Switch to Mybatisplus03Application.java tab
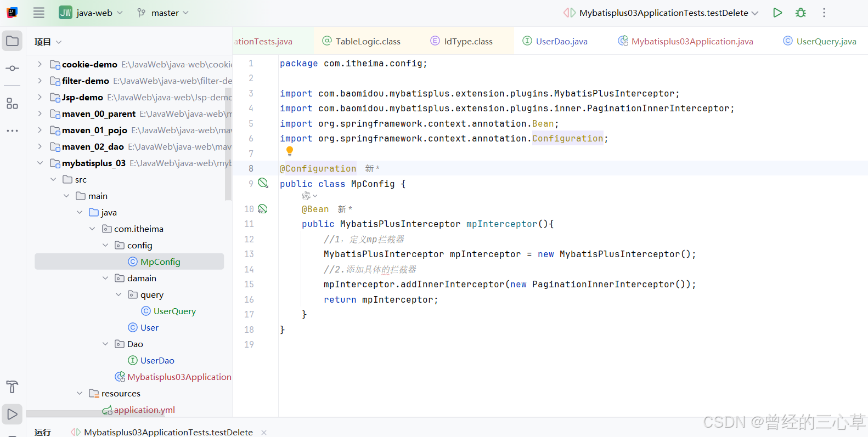 [685, 41]
